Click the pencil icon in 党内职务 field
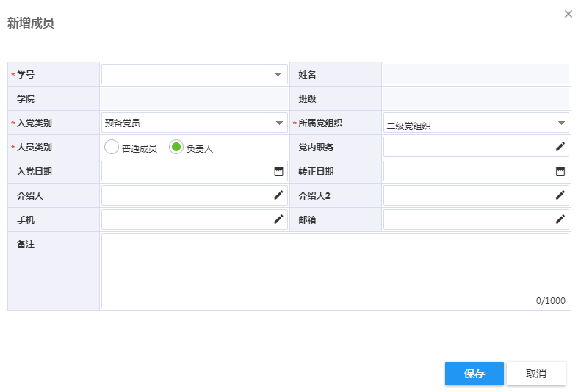The image size is (581, 392). tap(560, 147)
